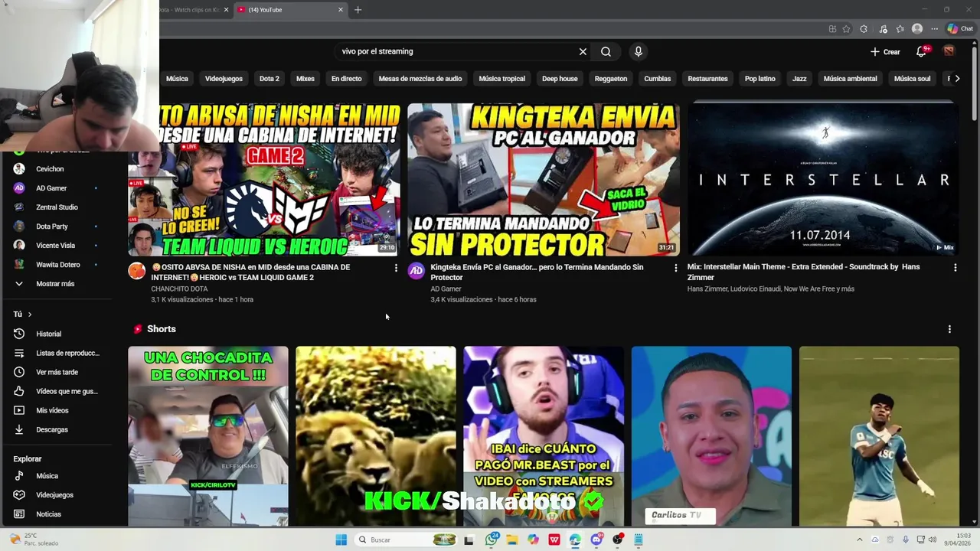The height and width of the screenshot is (551, 980).
Task: Open OBS Studio from the taskbar
Action: tap(617, 540)
